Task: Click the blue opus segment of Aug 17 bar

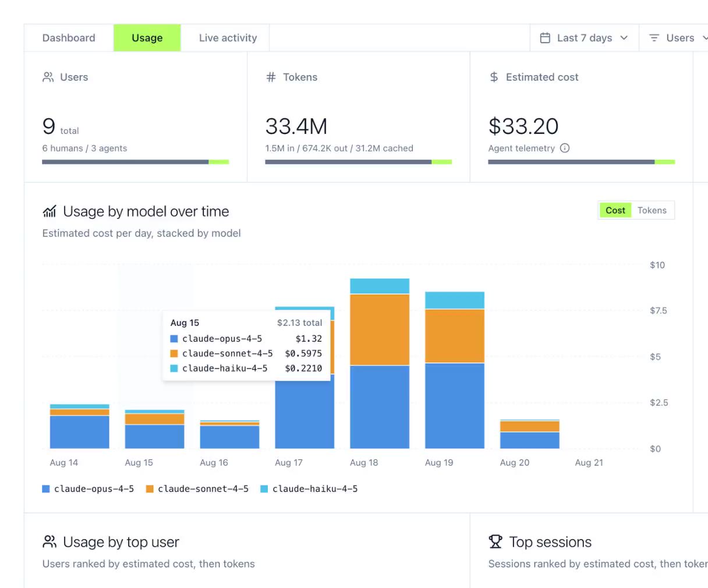Action: [305, 415]
